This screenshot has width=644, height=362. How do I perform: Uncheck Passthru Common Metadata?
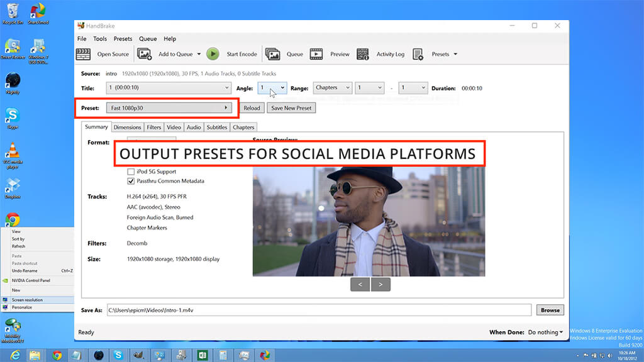click(x=131, y=181)
